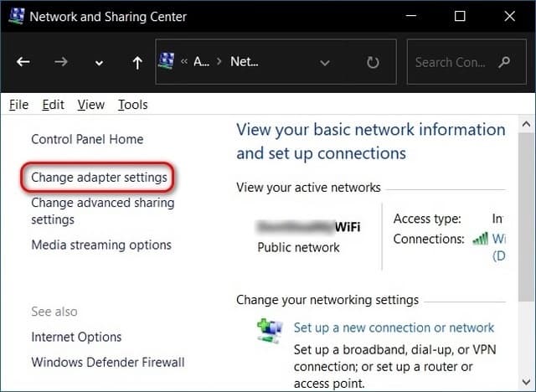Open Windows Defender Firewall link
The image size is (536, 392).
108,363
